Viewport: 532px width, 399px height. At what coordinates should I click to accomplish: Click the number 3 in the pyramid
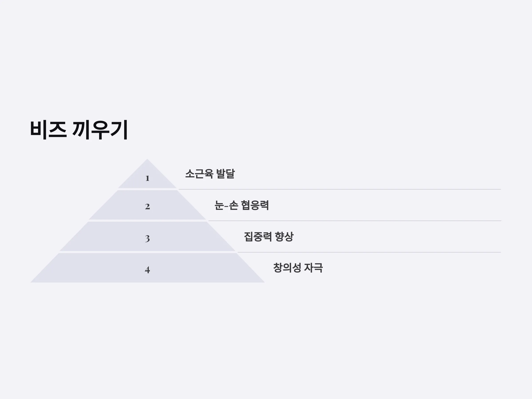147,239
